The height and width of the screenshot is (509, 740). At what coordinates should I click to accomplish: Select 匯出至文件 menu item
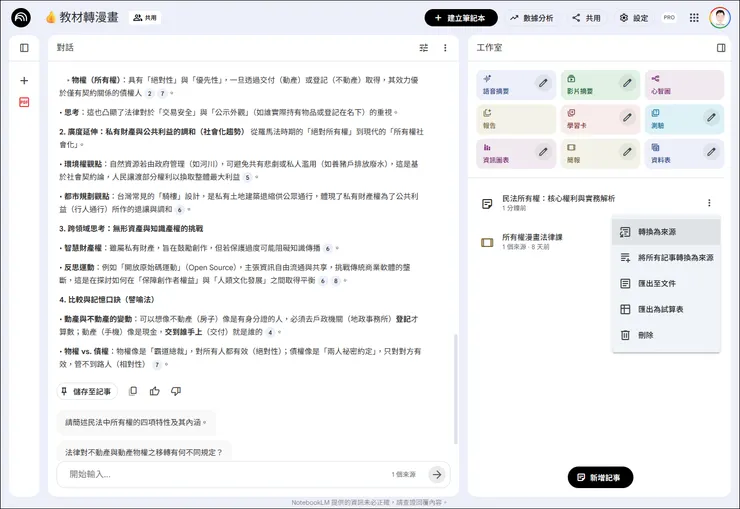(666, 284)
